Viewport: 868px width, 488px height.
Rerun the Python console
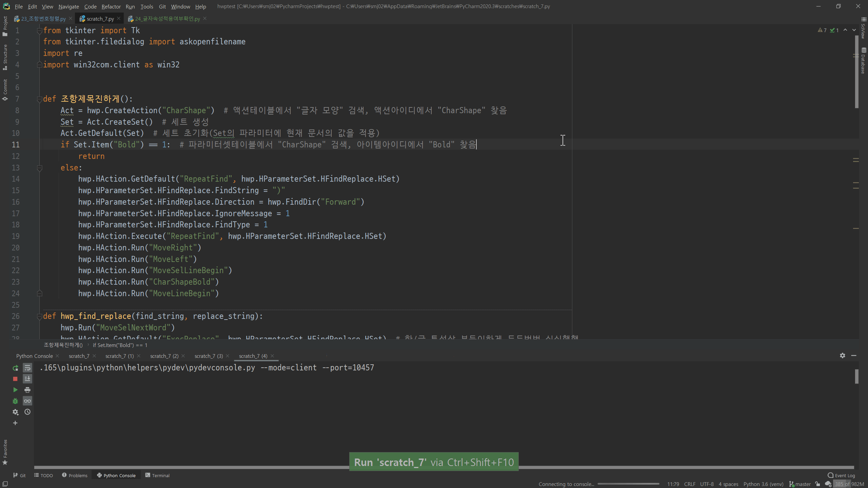click(15, 368)
